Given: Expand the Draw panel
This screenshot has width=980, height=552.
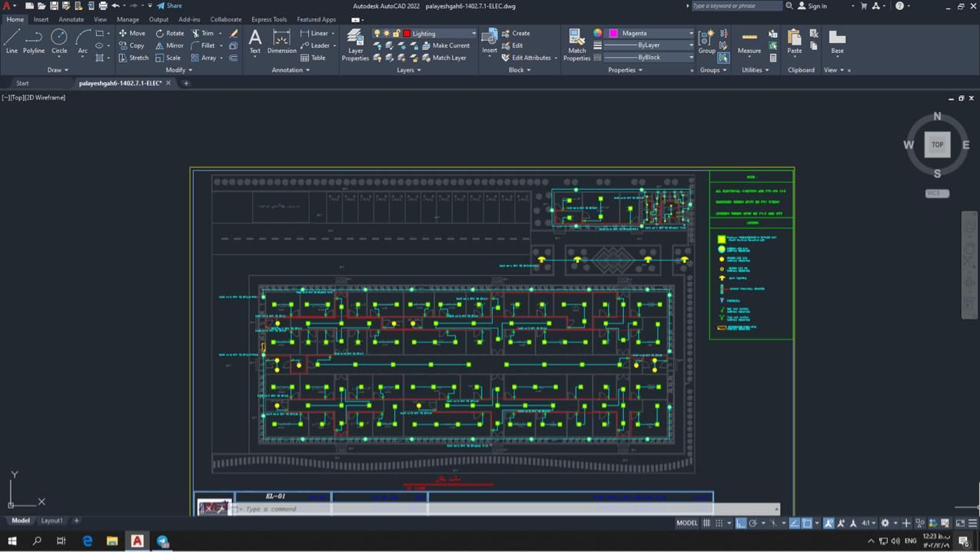Looking at the screenshot, I should pyautogui.click(x=58, y=70).
